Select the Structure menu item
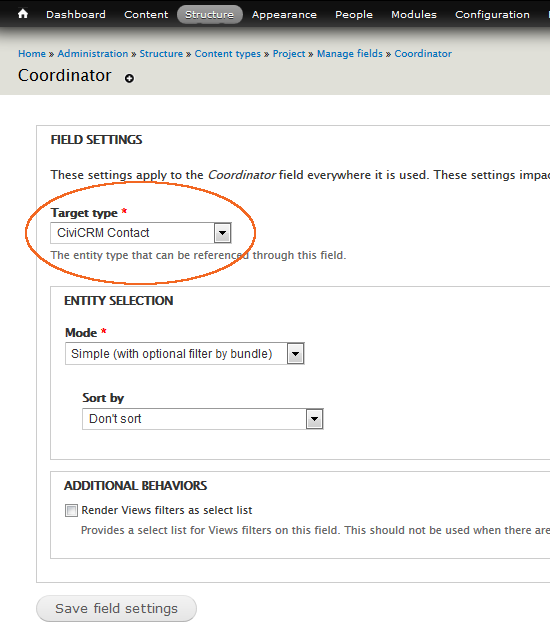This screenshot has height=643, width=550. [x=210, y=14]
